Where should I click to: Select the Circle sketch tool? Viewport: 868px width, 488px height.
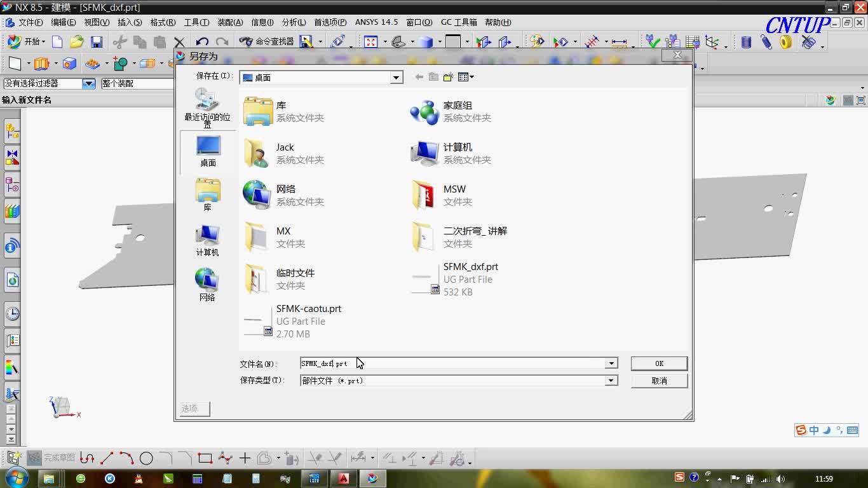(x=146, y=457)
